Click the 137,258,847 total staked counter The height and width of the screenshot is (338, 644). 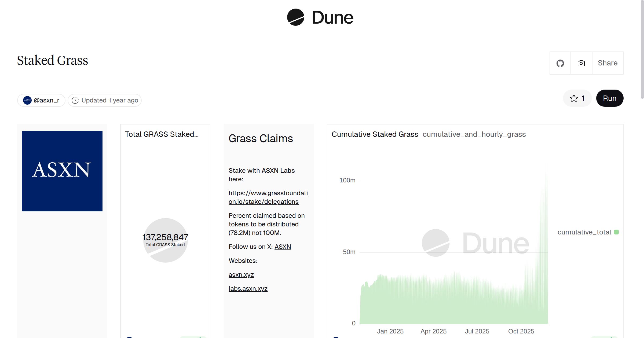tap(165, 237)
